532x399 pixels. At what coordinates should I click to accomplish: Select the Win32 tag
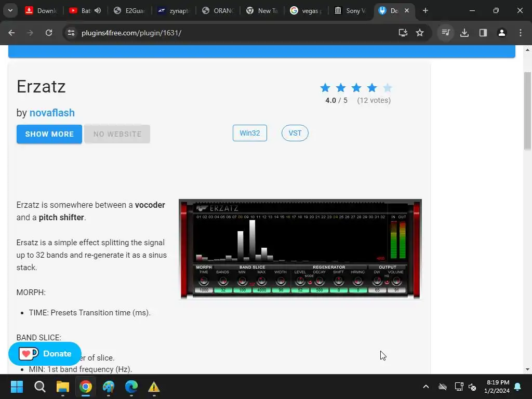click(x=250, y=133)
